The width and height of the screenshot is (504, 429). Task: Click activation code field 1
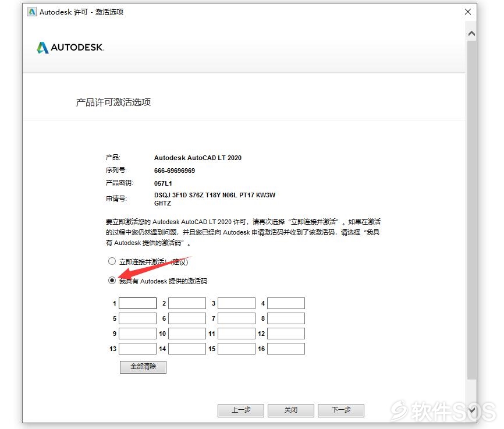[137, 303]
